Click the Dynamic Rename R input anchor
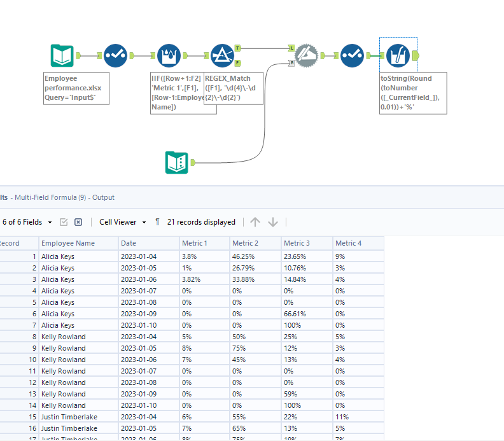Viewport: 504px width, 441px height. 291,63
